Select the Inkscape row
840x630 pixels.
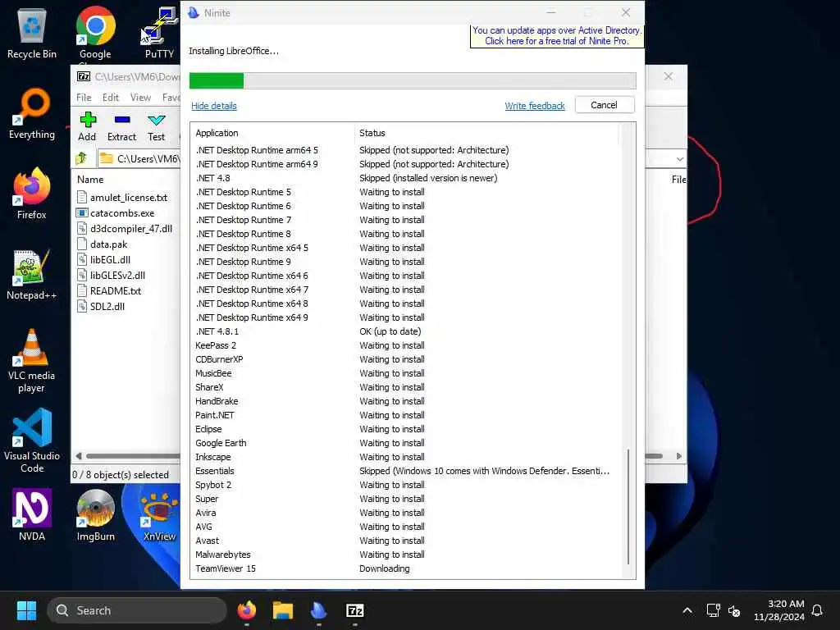pyautogui.click(x=409, y=457)
